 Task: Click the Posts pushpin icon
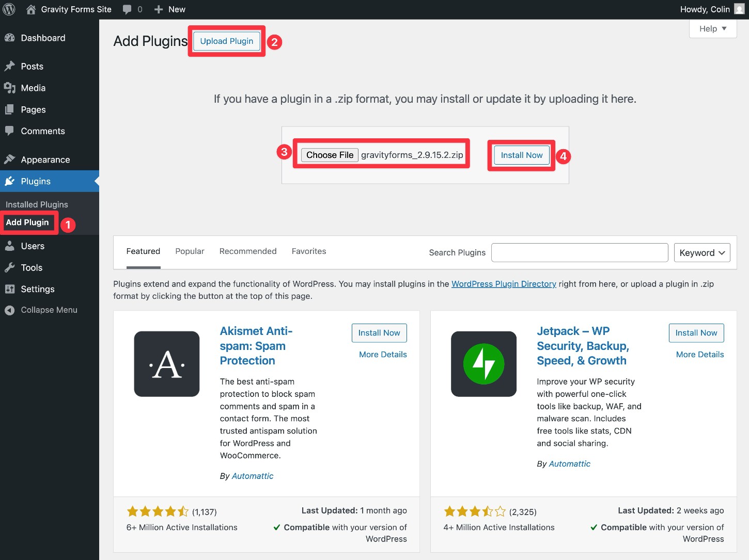tap(9, 66)
